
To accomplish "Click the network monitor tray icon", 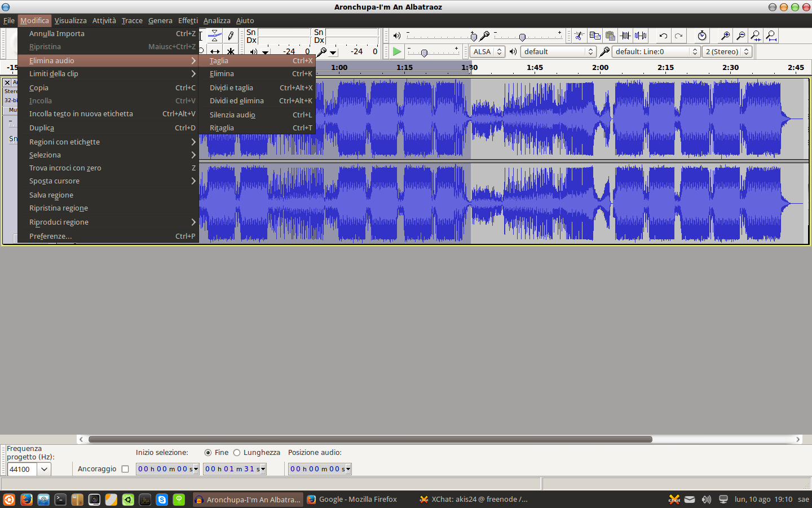I will (x=723, y=500).
